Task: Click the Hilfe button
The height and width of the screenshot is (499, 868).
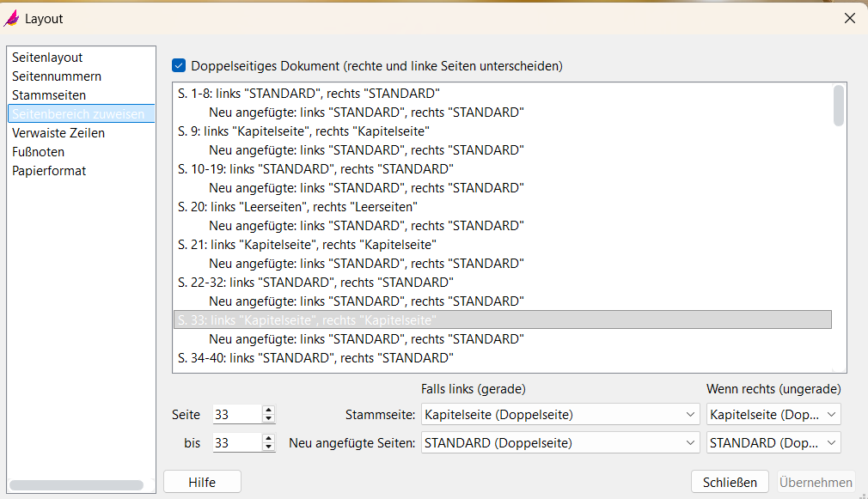Action: point(202,482)
